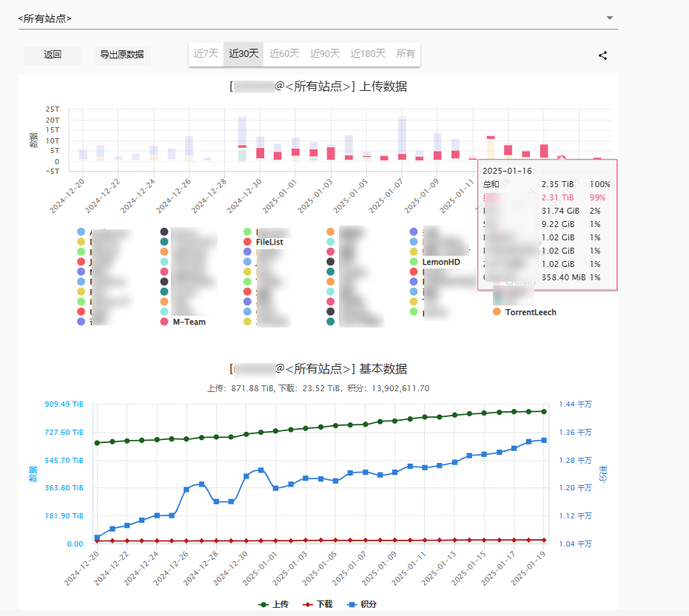This screenshot has width=689, height=616.
Task: Show all data with 所有 tab
Action: point(406,54)
